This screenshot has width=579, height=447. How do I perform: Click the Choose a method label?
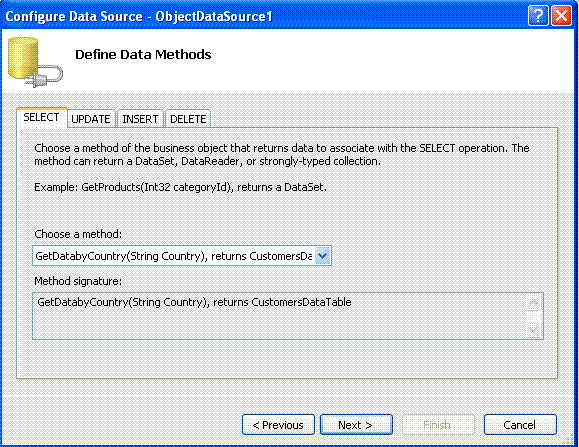click(x=78, y=234)
